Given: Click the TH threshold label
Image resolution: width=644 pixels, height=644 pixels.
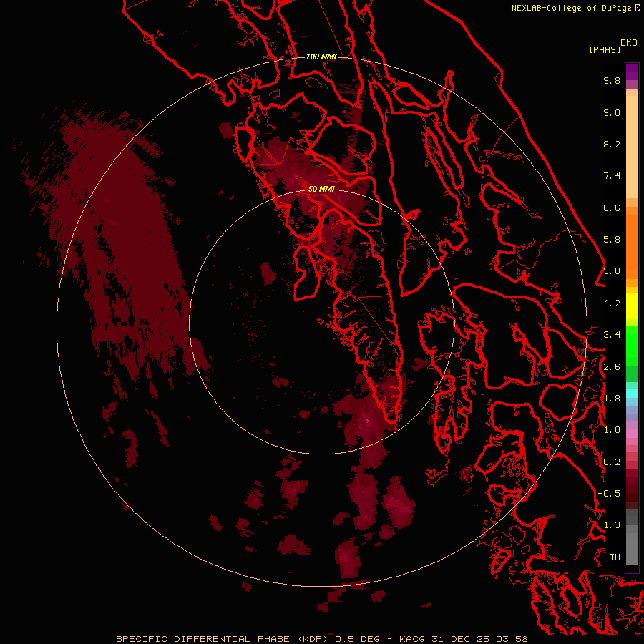Looking at the screenshot, I should point(615,557).
